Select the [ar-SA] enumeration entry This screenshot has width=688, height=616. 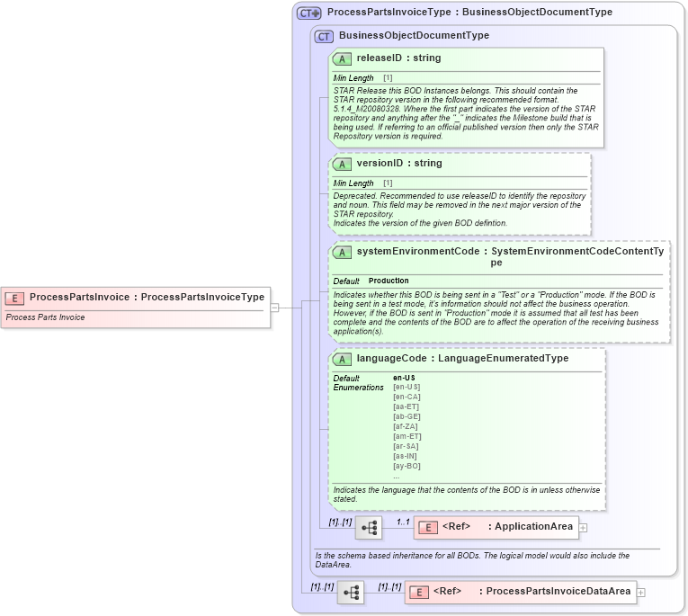(406, 446)
